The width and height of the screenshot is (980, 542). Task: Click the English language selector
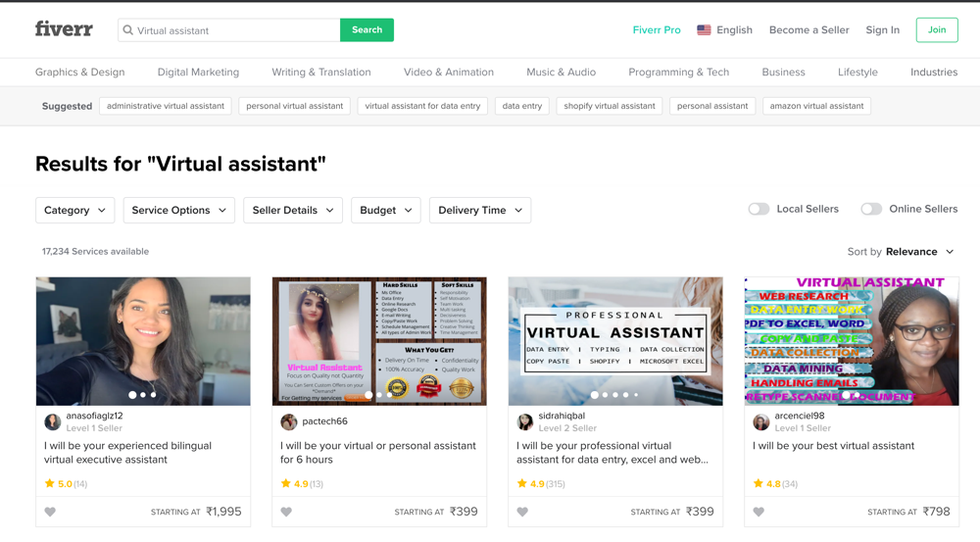pyautogui.click(x=725, y=30)
